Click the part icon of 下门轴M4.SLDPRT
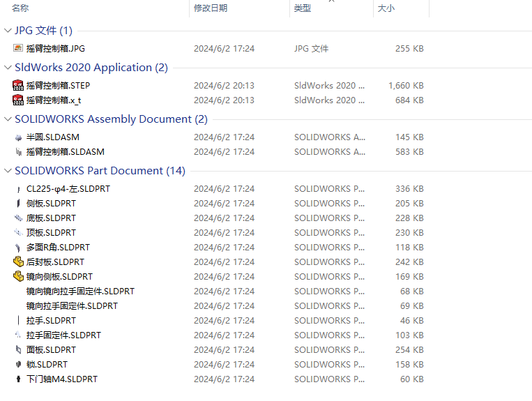The image size is (532, 401). [18, 379]
